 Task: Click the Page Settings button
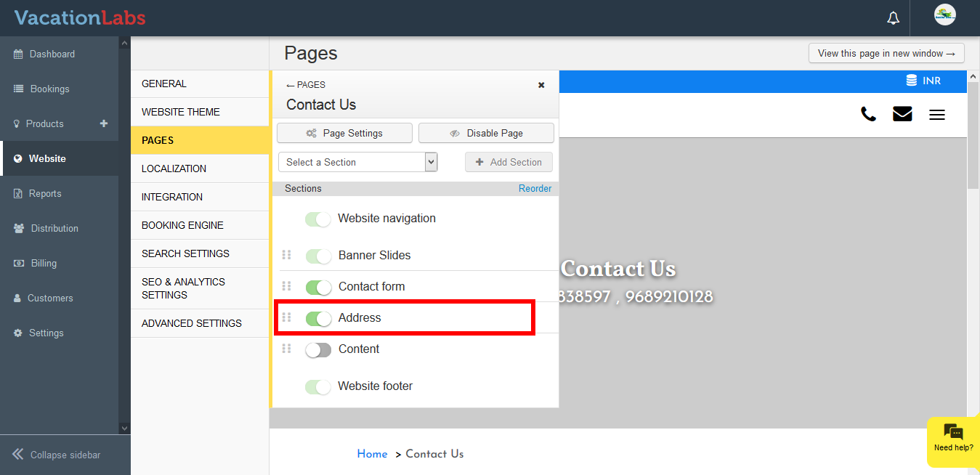tap(344, 133)
